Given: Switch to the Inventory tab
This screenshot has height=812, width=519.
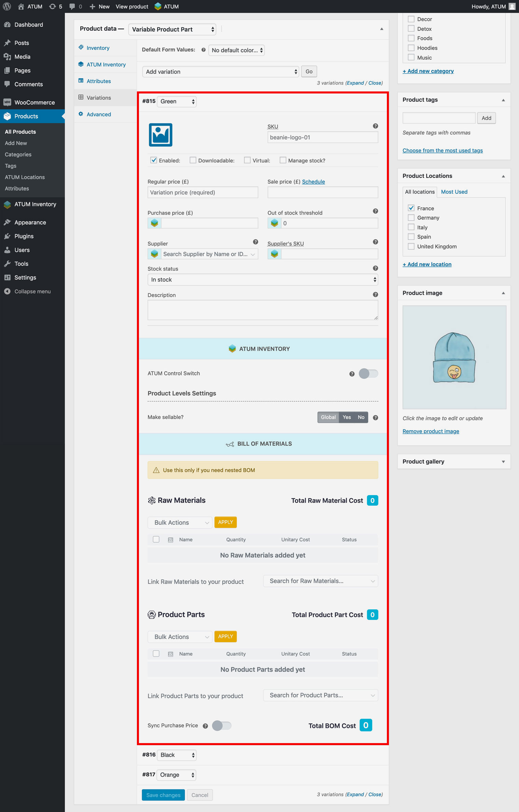Looking at the screenshot, I should tap(98, 48).
